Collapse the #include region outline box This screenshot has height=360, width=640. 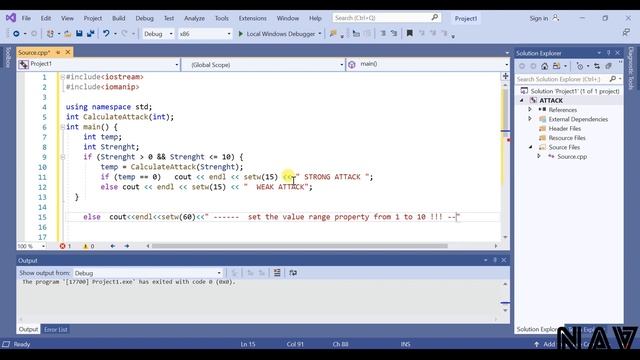(x=62, y=77)
